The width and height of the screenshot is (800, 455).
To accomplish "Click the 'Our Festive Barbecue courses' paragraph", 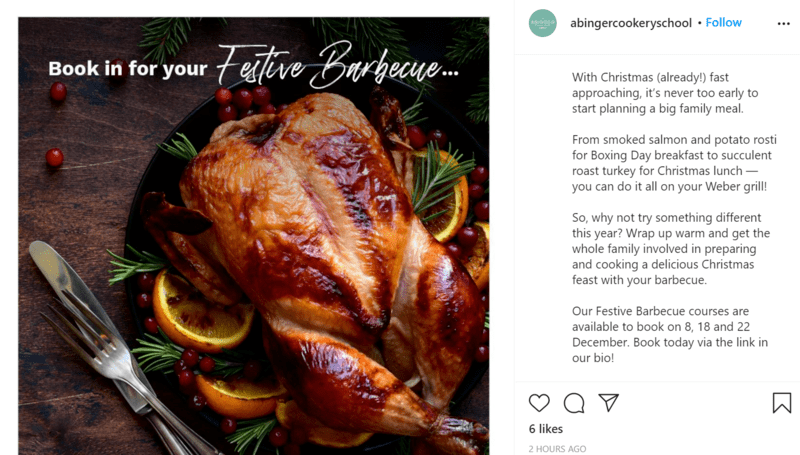I will click(669, 335).
